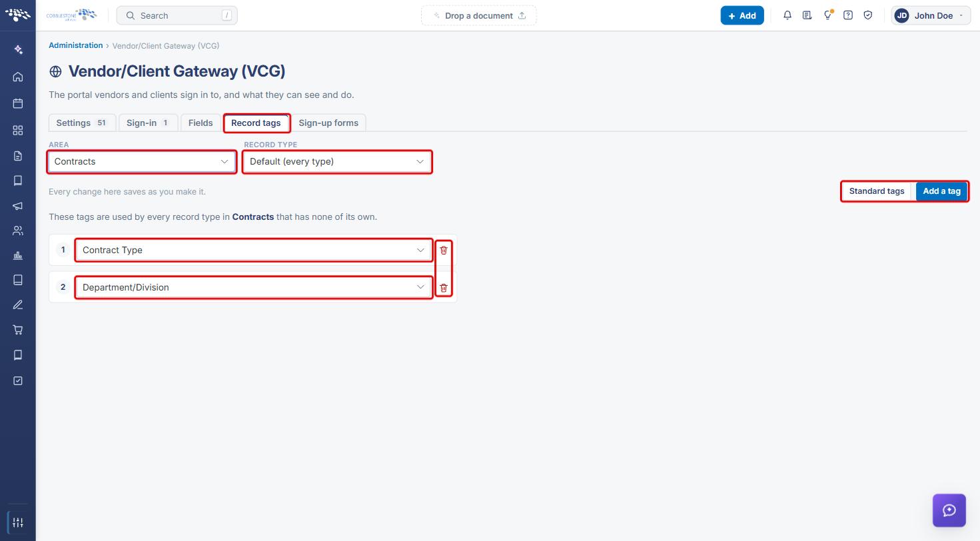This screenshot has width=980, height=541.
Task: Go to the Sign-up forms tab
Action: coord(328,123)
